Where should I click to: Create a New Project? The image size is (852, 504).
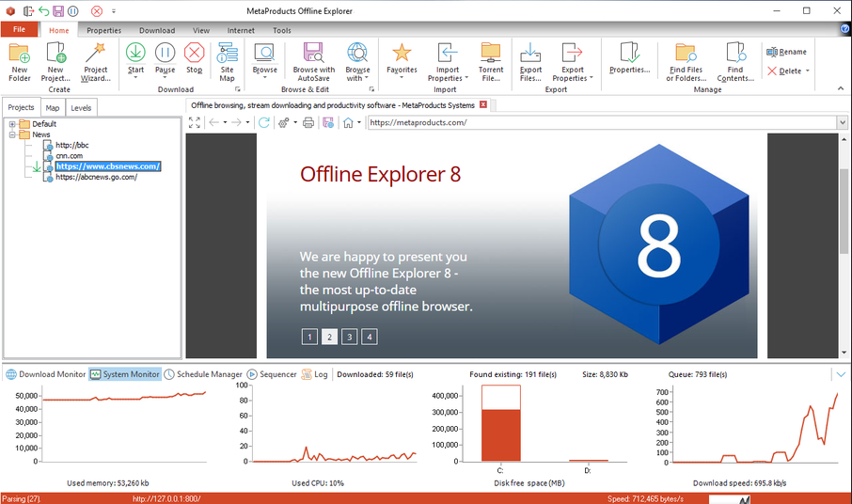(56, 54)
